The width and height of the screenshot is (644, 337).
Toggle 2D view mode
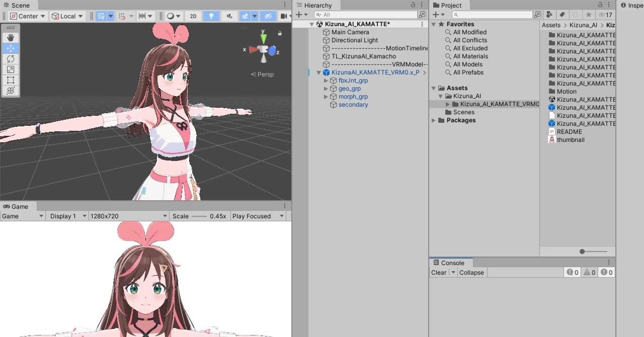point(193,16)
